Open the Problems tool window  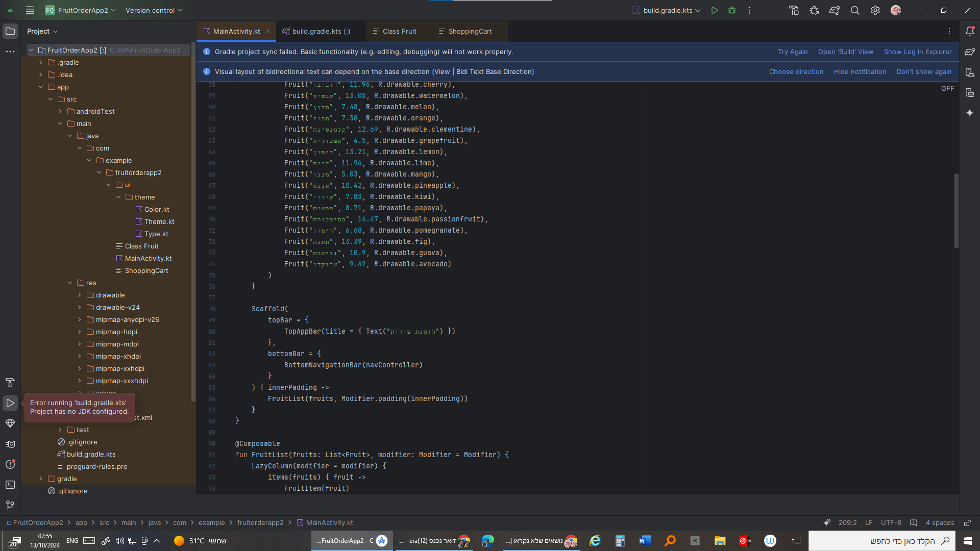coord(10,464)
